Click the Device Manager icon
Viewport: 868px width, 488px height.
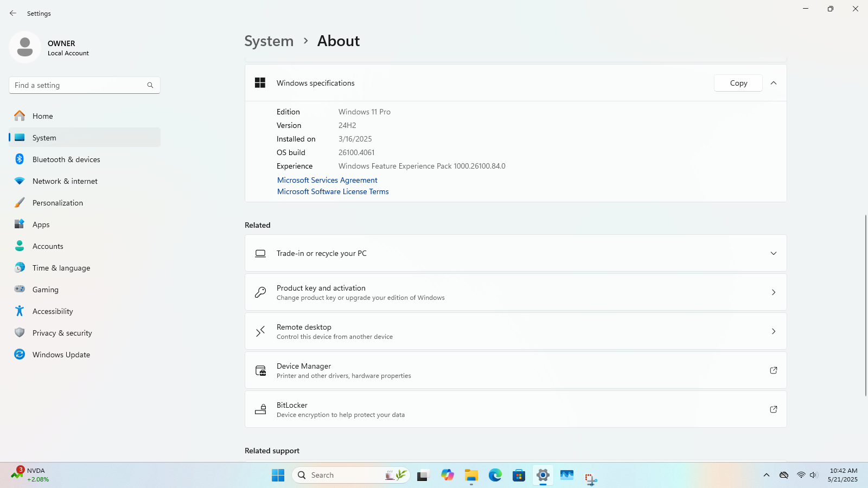tap(260, 370)
